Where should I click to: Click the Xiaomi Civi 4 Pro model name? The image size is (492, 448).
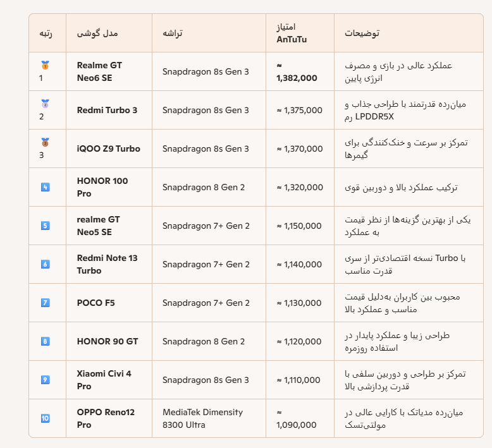[x=104, y=380]
